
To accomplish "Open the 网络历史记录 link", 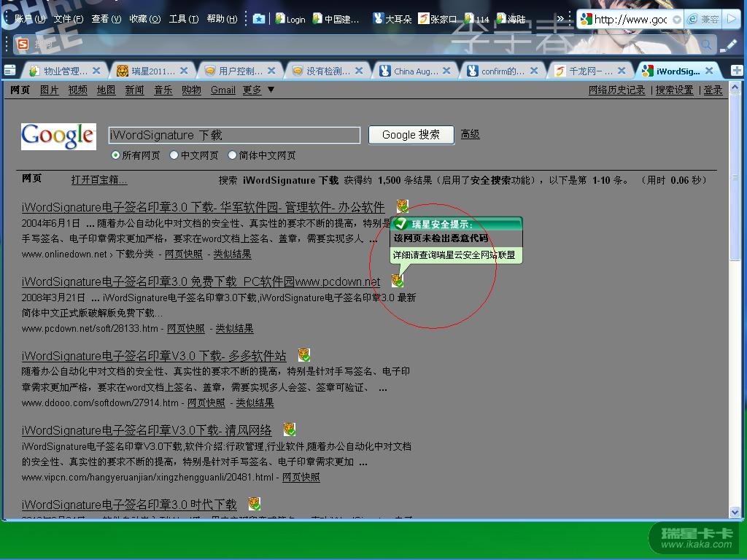I will [616, 90].
